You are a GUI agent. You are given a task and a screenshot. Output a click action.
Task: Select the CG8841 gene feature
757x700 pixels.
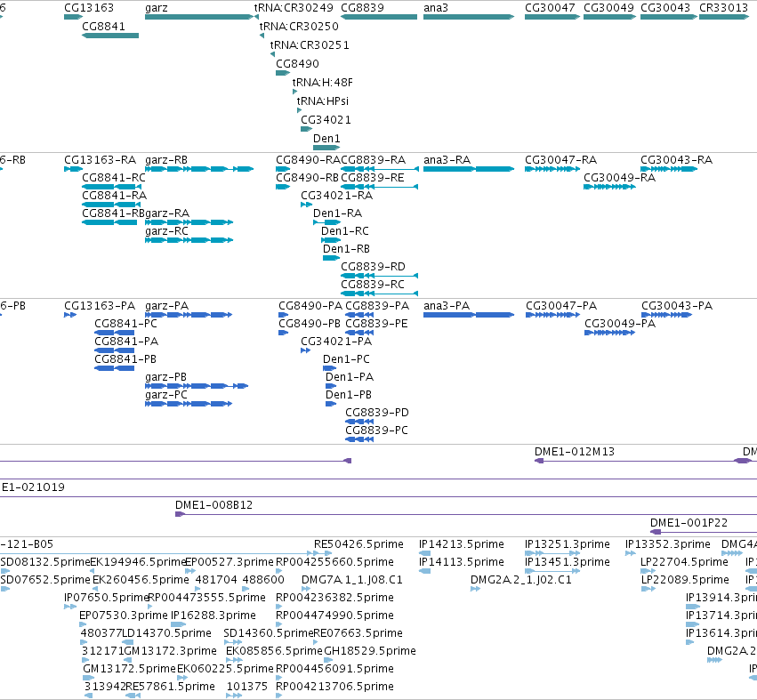point(110,36)
